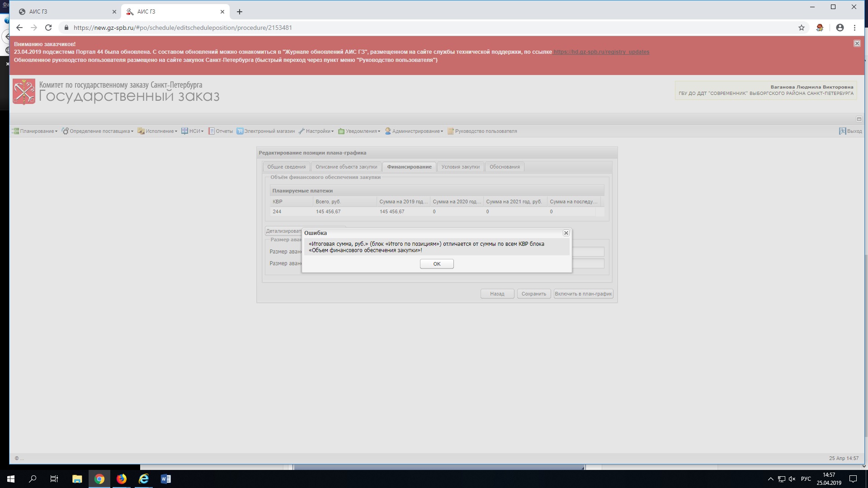This screenshot has width=868, height=488.
Task: Click the browser reload button
Action: click(x=48, y=28)
